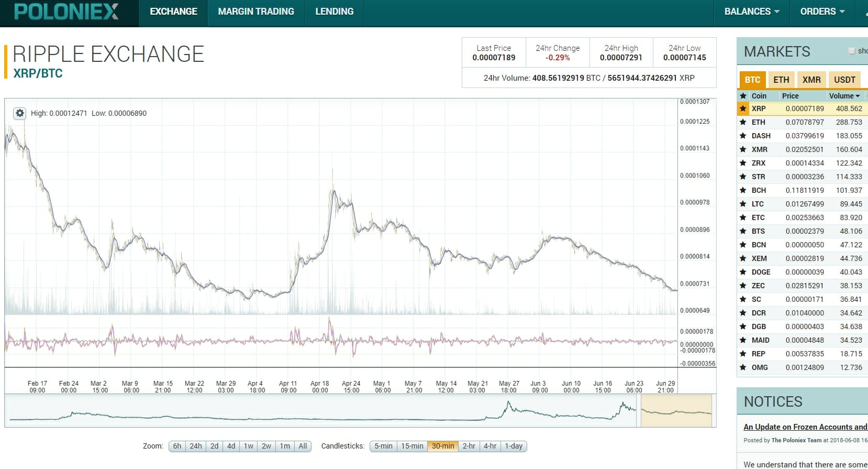Set chart zoom to 4d
This screenshot has width=868, height=469.
click(231, 446)
